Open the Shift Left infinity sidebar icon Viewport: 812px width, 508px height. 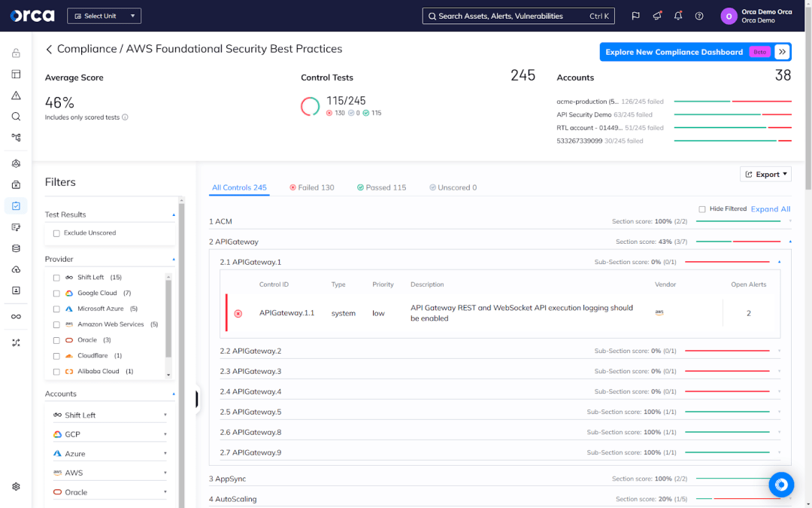click(16, 317)
